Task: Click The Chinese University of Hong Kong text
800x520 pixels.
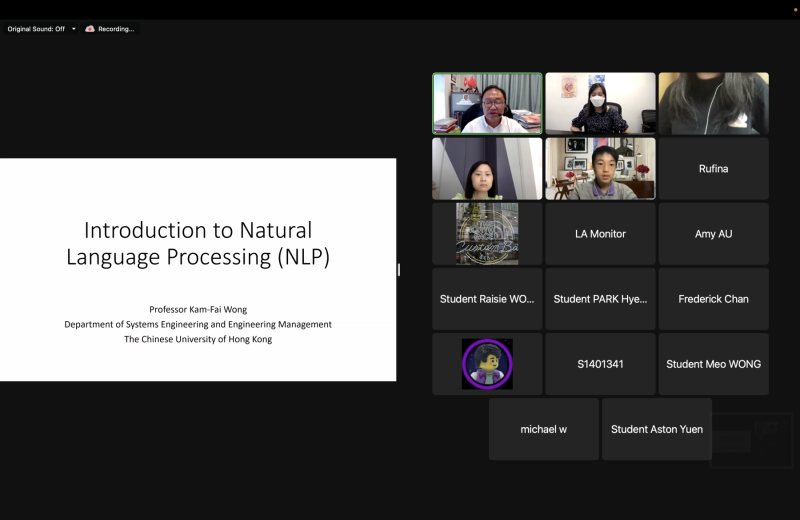Action: pyautogui.click(x=198, y=339)
